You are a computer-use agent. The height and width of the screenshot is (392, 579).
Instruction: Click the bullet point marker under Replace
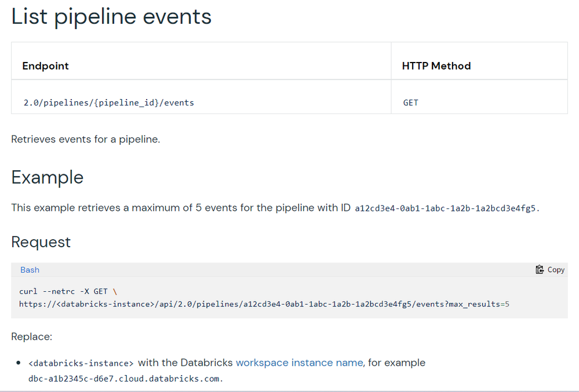click(x=19, y=364)
